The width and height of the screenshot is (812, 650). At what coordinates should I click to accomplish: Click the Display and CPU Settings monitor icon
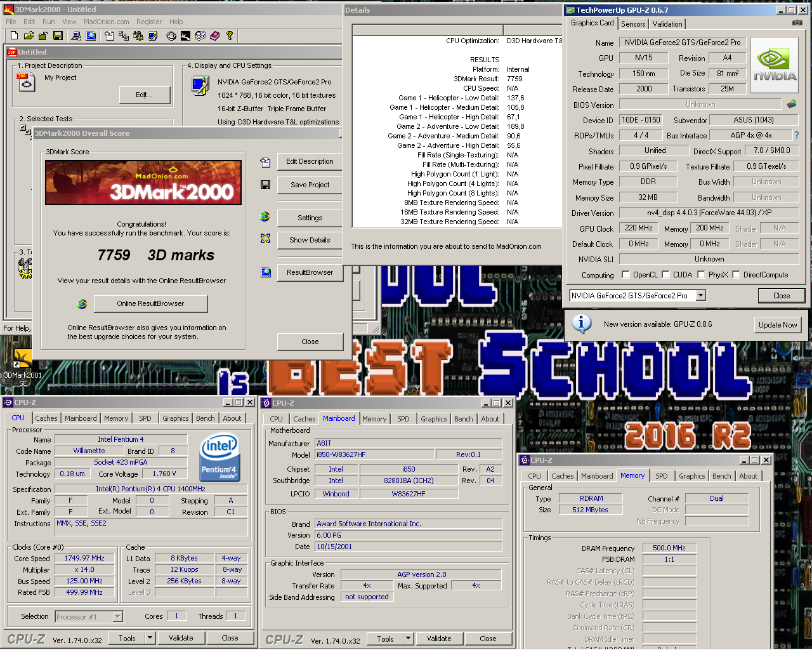[x=200, y=86]
